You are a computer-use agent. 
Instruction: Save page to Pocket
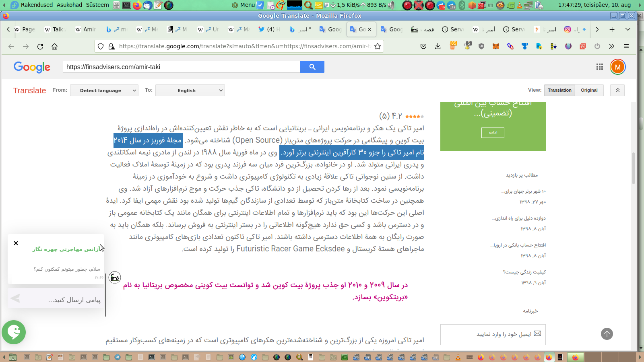point(423,46)
